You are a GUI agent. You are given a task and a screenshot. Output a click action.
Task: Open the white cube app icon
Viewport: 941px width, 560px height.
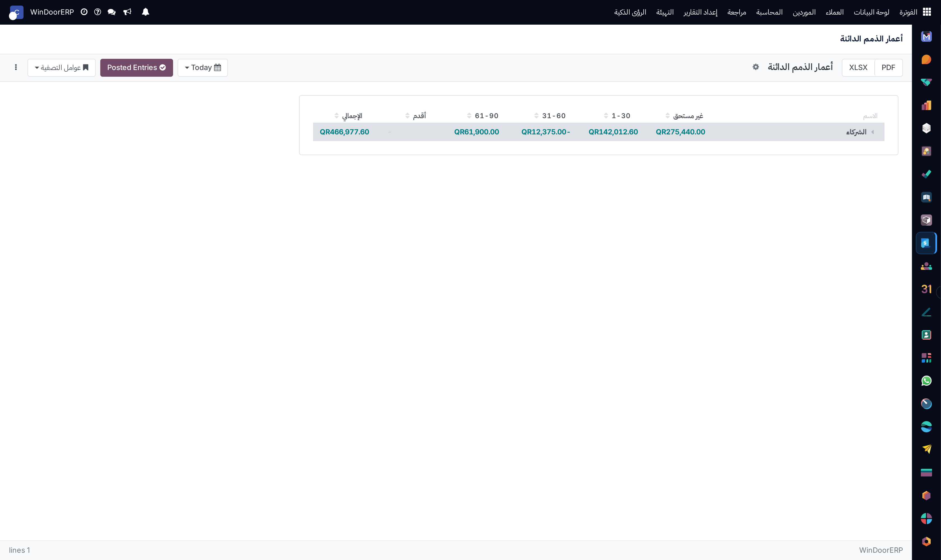[x=926, y=128]
